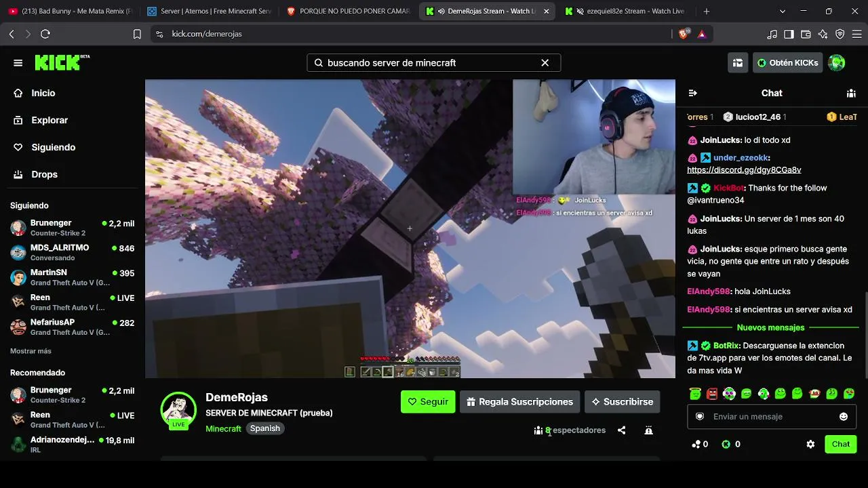Click the chat scrollbar
Viewport: 868px width, 488px height.
point(865,335)
